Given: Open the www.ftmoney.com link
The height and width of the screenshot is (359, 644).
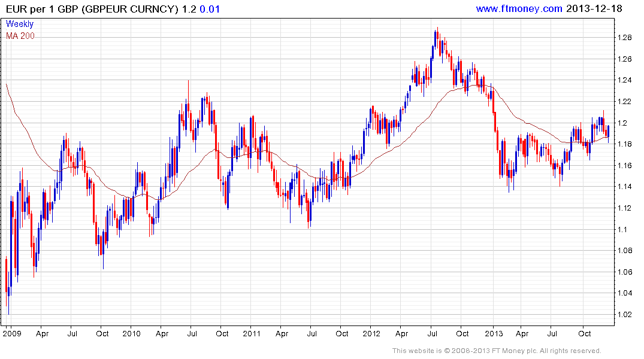Looking at the screenshot, I should coord(519,8).
